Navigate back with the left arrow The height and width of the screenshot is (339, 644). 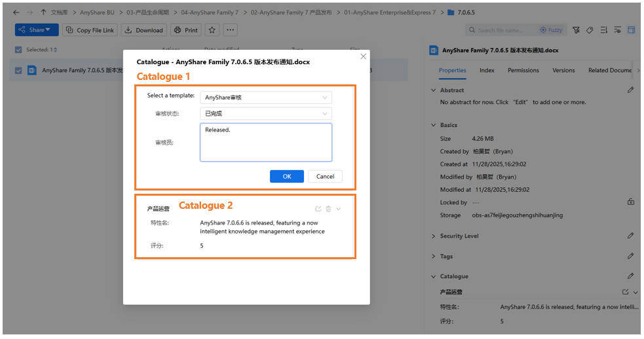pyautogui.click(x=16, y=12)
